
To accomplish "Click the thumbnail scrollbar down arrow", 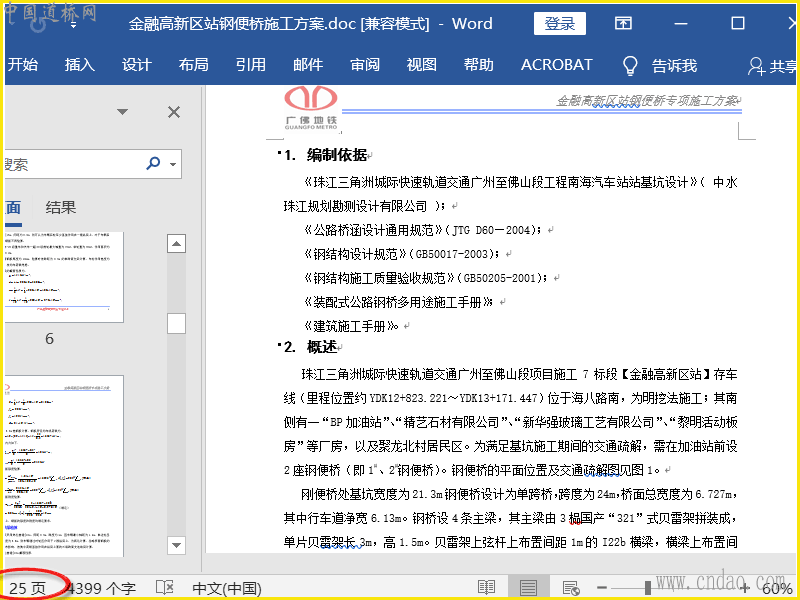I will pos(176,544).
